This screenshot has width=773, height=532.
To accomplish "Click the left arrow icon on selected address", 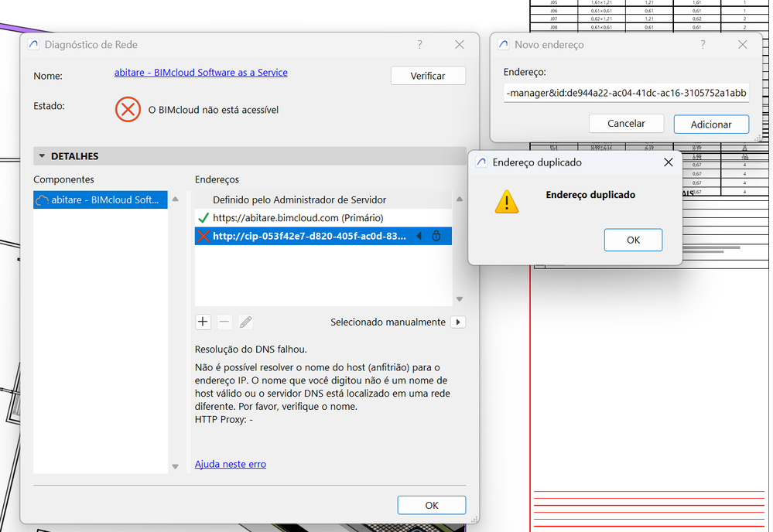I will [x=419, y=236].
